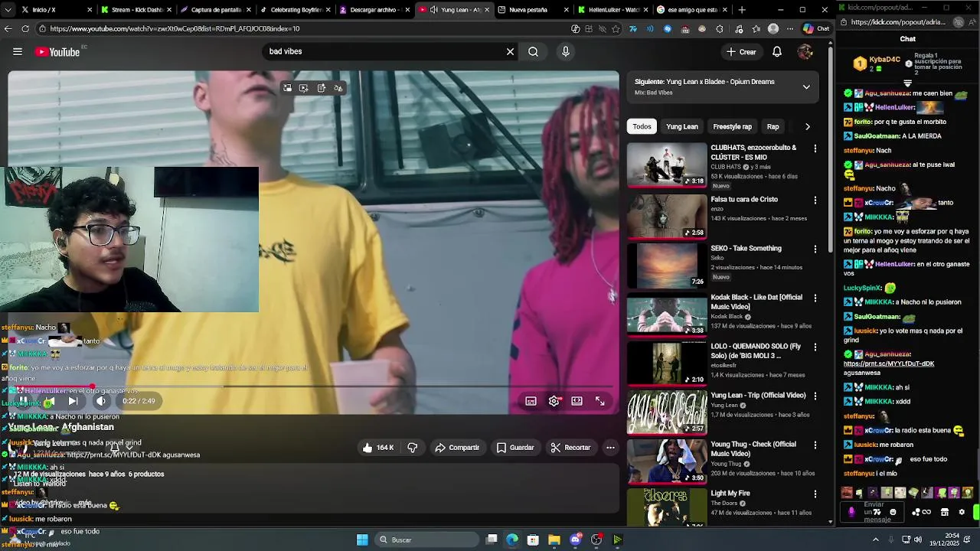Open Kick chat emote picker smiley

tap(893, 512)
